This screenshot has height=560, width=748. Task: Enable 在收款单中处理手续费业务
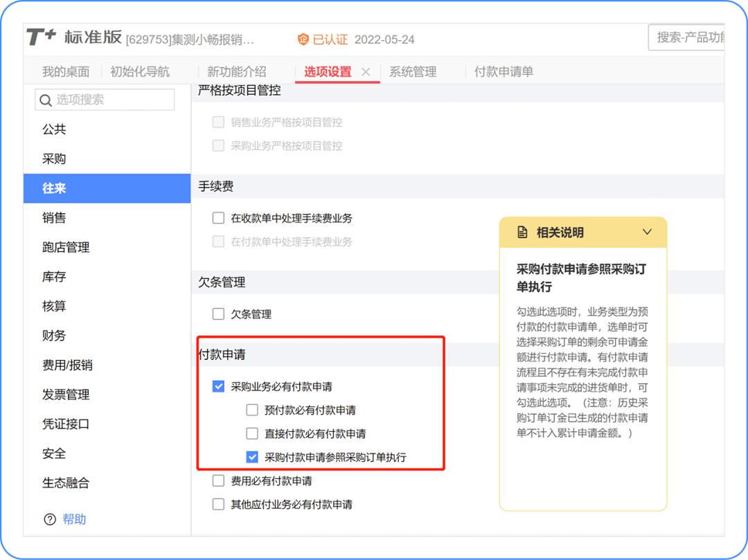coord(218,217)
